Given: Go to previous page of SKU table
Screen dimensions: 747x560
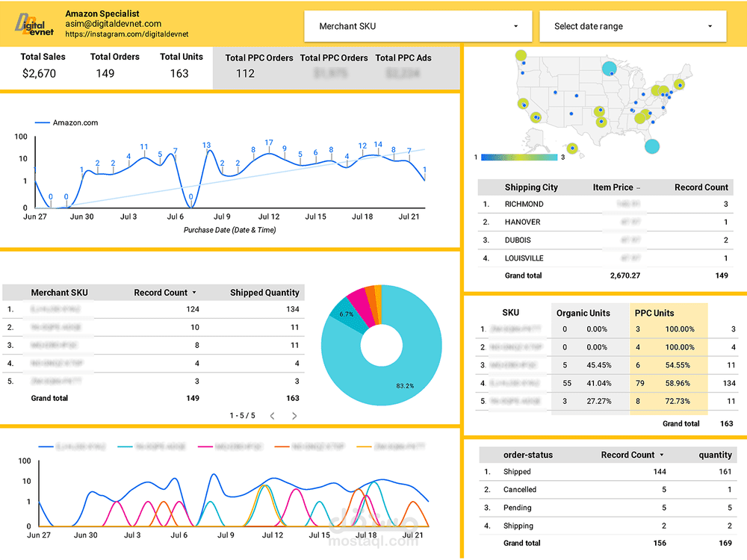Looking at the screenshot, I should click(x=273, y=416).
